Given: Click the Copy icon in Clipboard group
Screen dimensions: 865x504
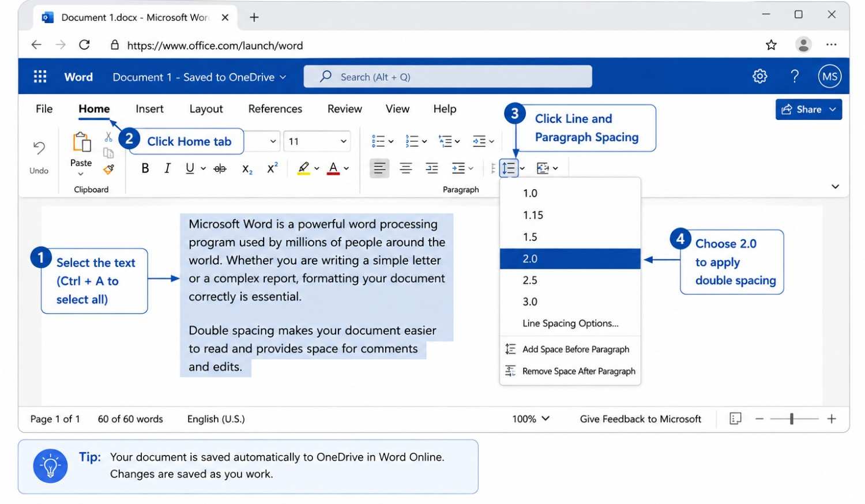Looking at the screenshot, I should click(x=108, y=153).
